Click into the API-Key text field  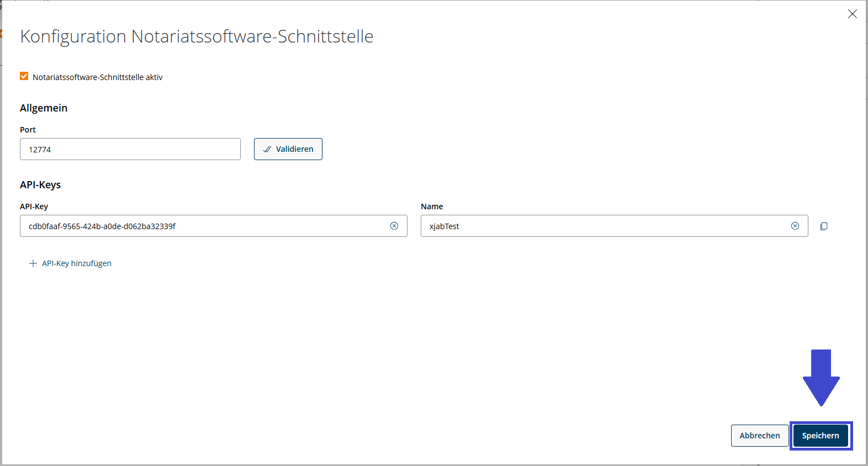(x=204, y=226)
